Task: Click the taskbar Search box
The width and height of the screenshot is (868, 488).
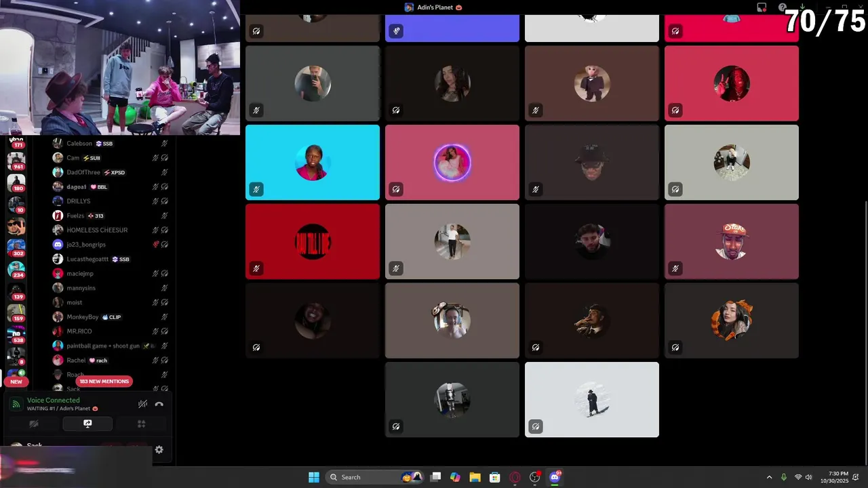Action: point(375,477)
